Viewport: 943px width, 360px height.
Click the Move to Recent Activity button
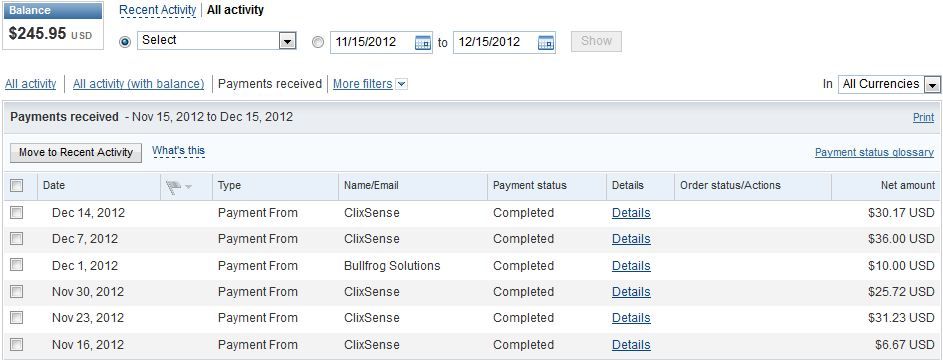click(76, 153)
